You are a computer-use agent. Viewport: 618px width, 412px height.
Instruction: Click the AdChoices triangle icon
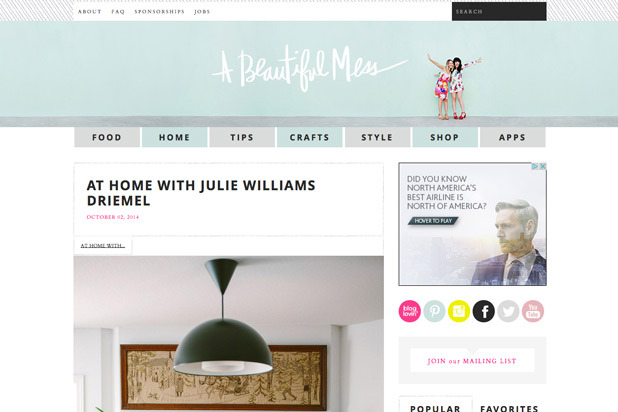535,166
